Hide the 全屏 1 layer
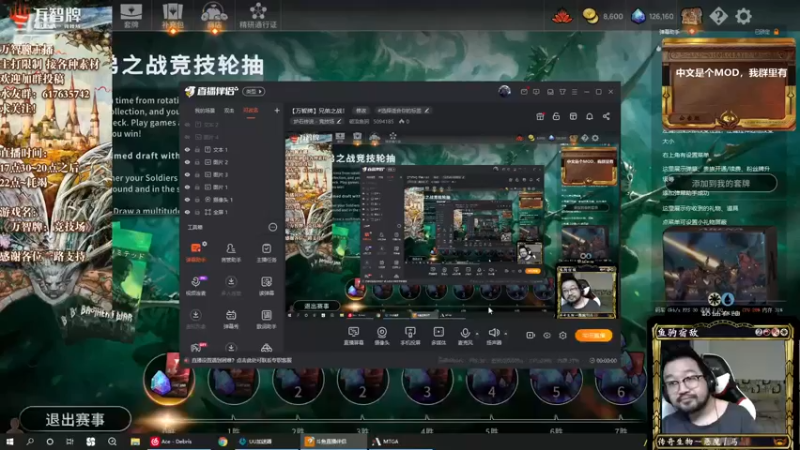Image resolution: width=800 pixels, height=450 pixels. coord(187,212)
